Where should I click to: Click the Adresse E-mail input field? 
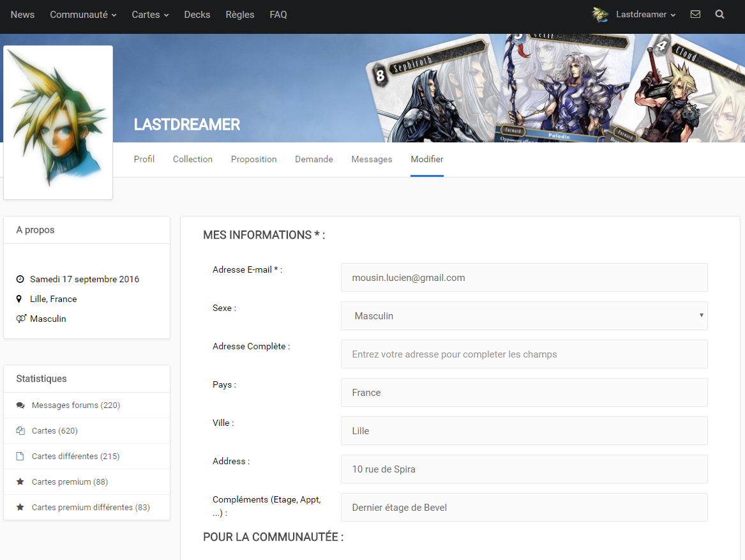tap(524, 278)
